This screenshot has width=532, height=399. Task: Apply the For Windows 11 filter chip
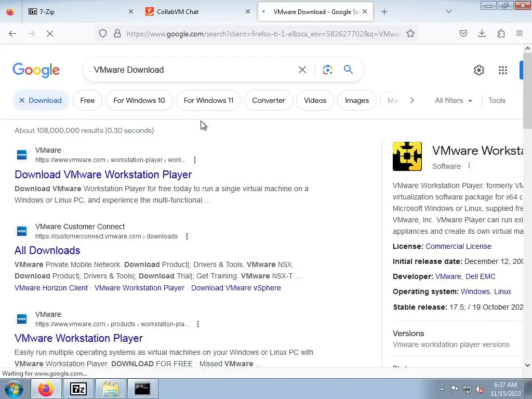[209, 100]
